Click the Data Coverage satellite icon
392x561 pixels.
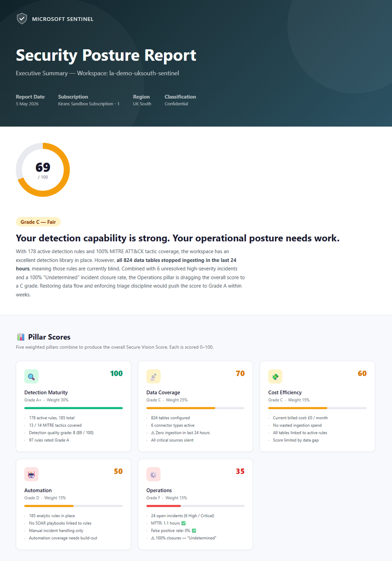[153, 376]
